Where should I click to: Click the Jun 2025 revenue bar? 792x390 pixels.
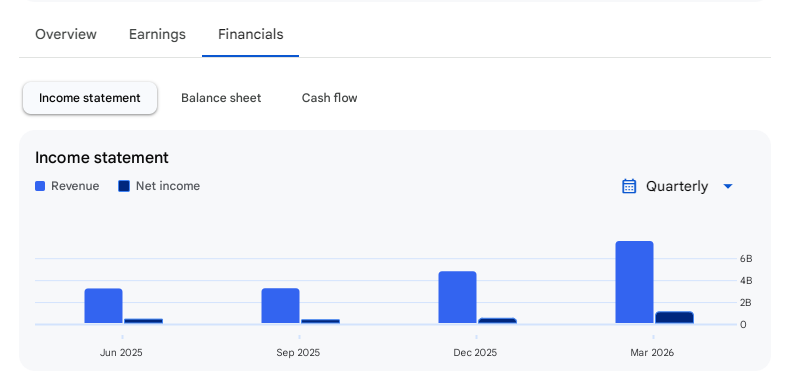[x=104, y=306]
